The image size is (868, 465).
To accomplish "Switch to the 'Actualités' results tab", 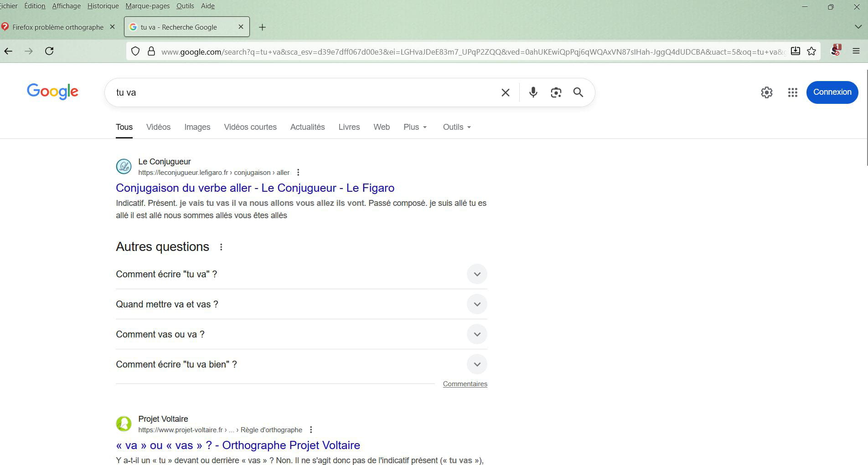I will pyautogui.click(x=308, y=127).
